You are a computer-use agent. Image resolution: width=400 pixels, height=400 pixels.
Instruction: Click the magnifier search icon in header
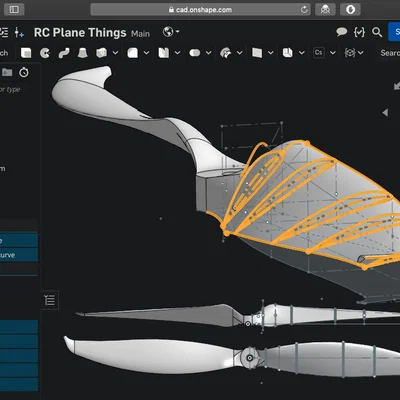click(377, 32)
